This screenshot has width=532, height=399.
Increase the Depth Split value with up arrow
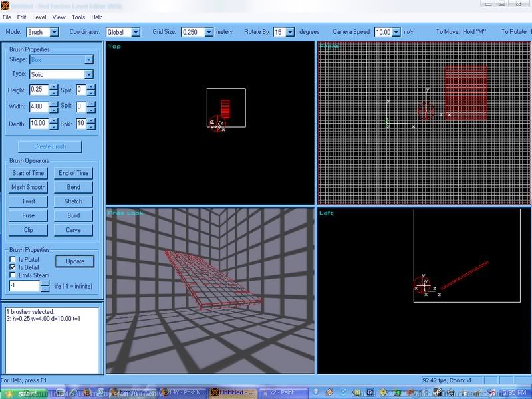click(91, 121)
